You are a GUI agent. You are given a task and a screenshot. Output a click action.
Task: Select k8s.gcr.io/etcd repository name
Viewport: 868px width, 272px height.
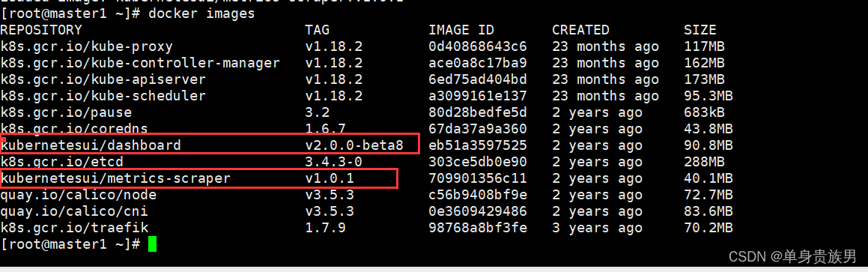[x=61, y=163]
